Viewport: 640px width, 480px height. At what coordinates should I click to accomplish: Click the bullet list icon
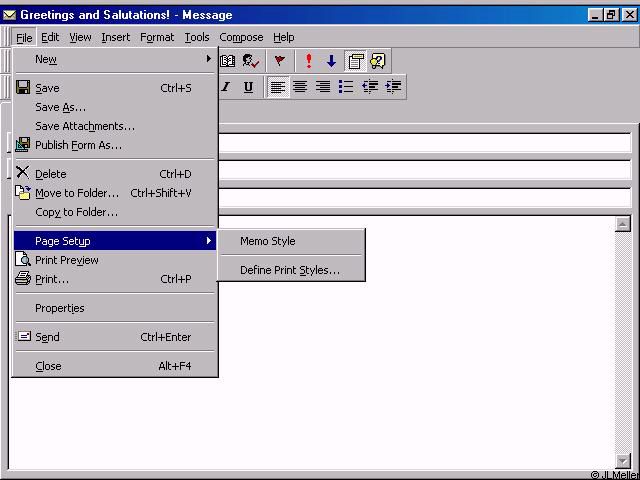[346, 87]
